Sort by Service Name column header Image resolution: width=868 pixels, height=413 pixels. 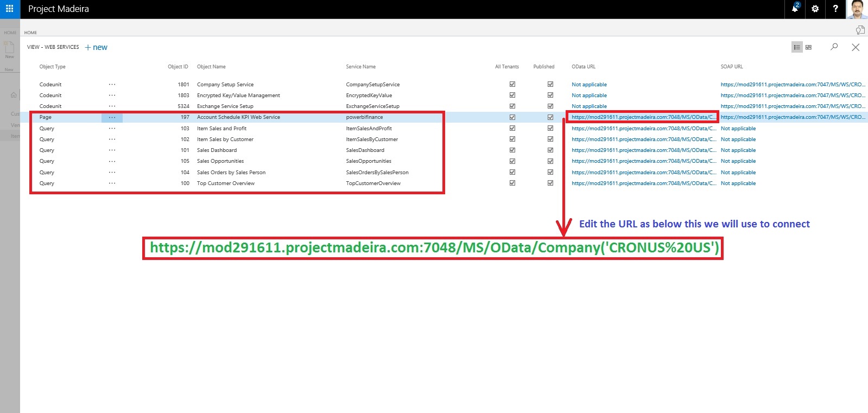[x=360, y=67]
